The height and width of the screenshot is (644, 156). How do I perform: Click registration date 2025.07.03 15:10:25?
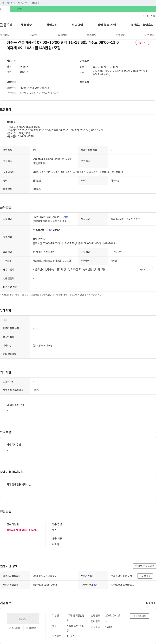point(44,576)
